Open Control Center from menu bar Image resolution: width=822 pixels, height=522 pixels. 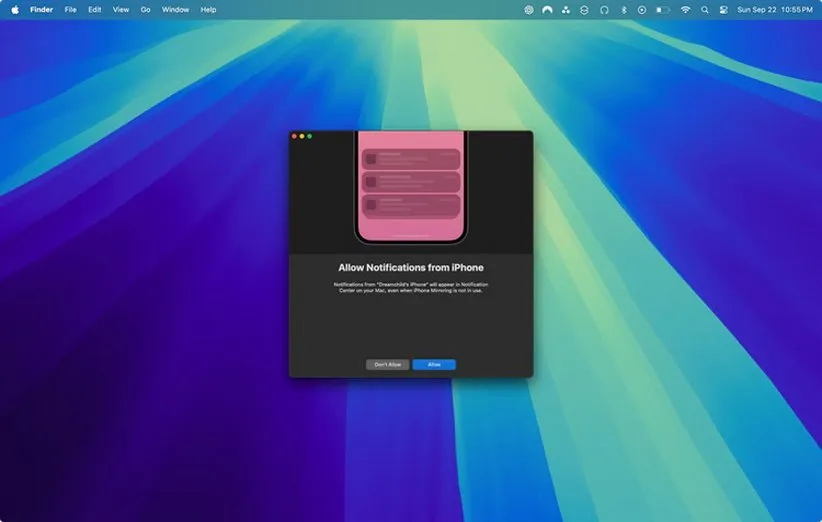[x=723, y=9]
